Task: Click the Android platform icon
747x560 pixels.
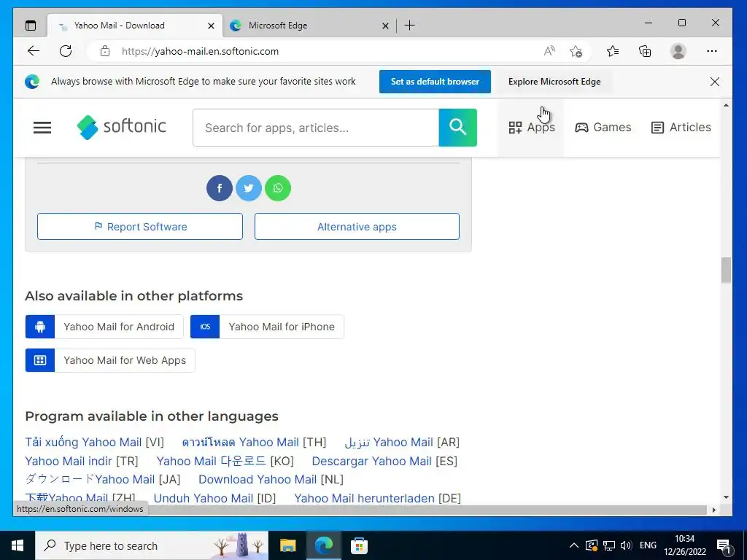Action: (x=40, y=327)
